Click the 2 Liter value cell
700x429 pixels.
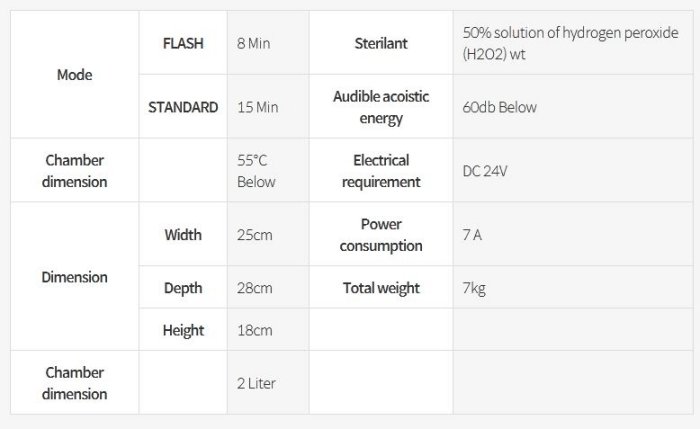pos(256,383)
